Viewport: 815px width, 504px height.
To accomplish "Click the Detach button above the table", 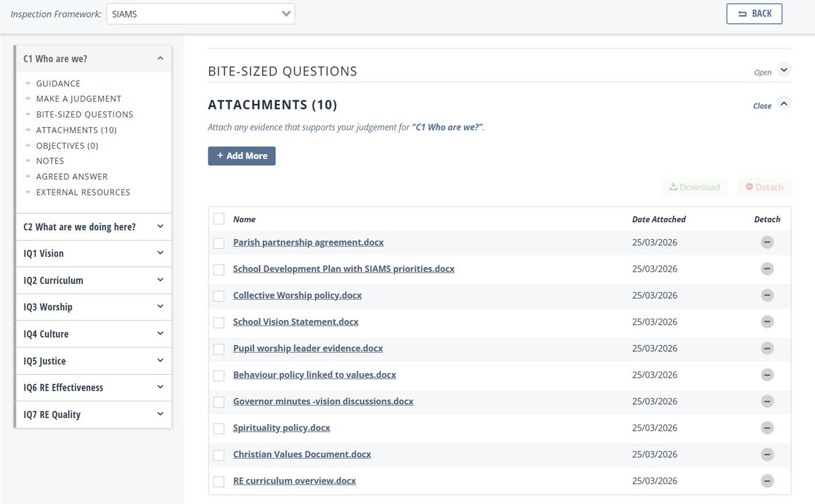I will point(764,187).
